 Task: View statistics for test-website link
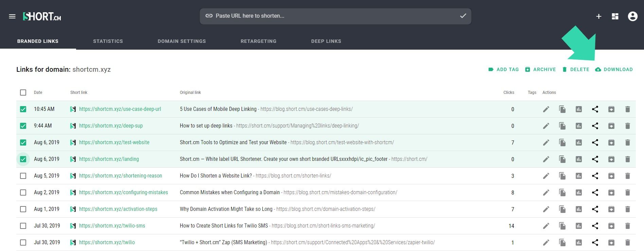[x=579, y=143]
